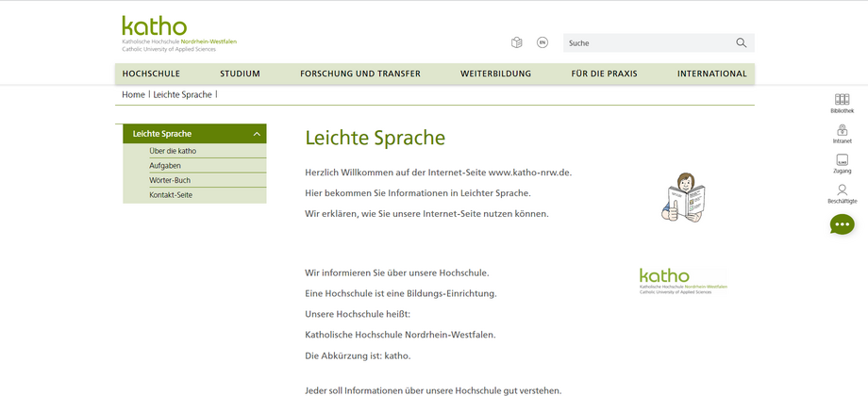Click the katho logo in header
Screen dimensions: 868x396
tap(179, 34)
